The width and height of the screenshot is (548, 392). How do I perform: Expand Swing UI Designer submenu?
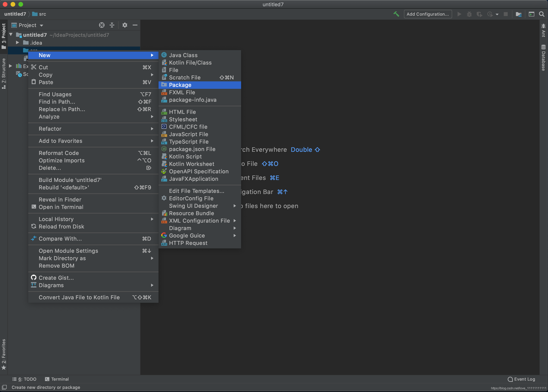(x=199, y=206)
